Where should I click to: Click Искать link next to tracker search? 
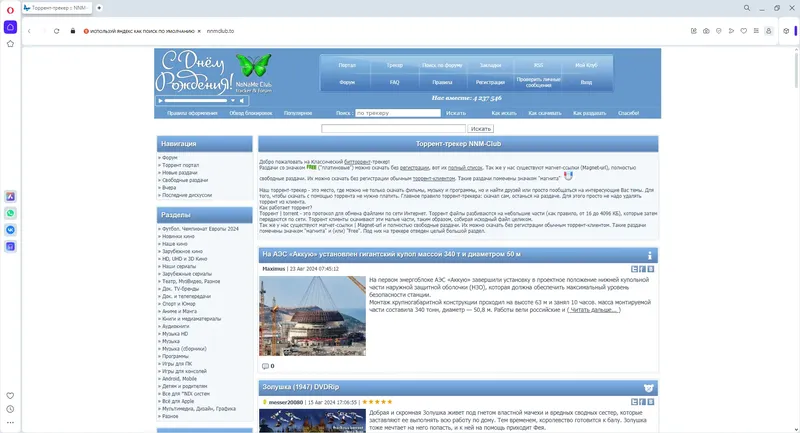coord(456,113)
